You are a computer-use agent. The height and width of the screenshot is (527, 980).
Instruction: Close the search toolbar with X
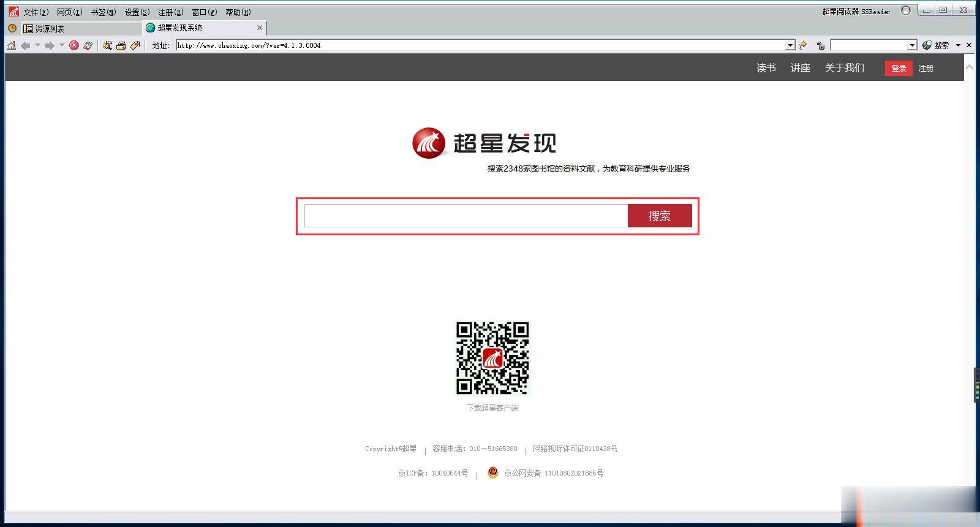(x=969, y=45)
